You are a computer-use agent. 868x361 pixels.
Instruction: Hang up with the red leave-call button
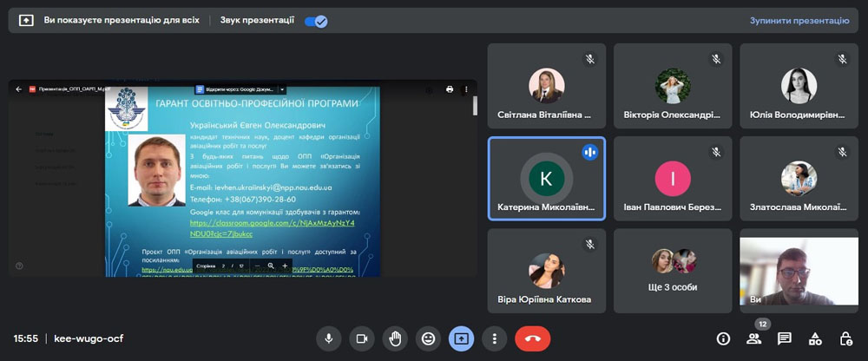point(532,338)
